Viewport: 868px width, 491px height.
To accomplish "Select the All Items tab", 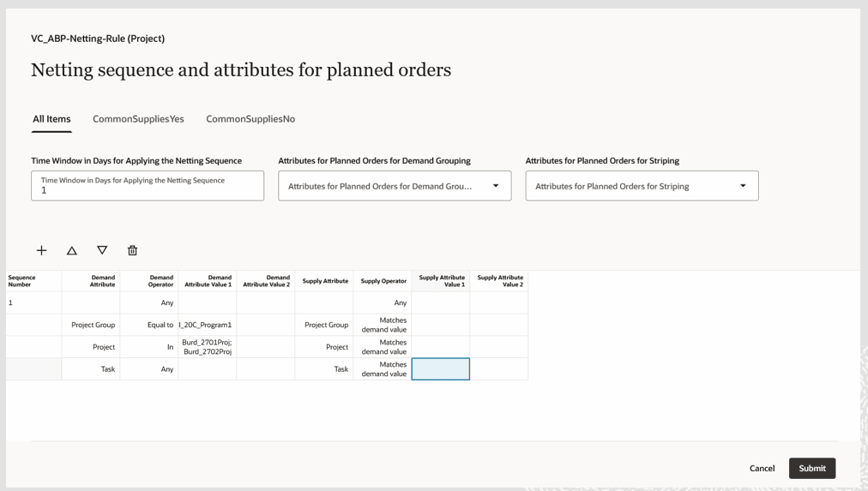I will point(51,119).
